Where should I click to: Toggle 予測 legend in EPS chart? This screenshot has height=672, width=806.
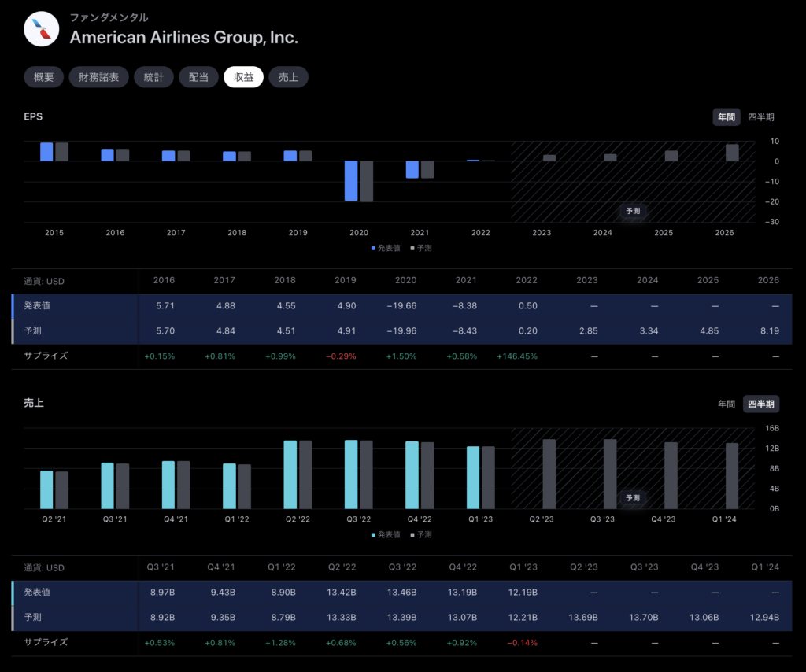pyautogui.click(x=421, y=248)
